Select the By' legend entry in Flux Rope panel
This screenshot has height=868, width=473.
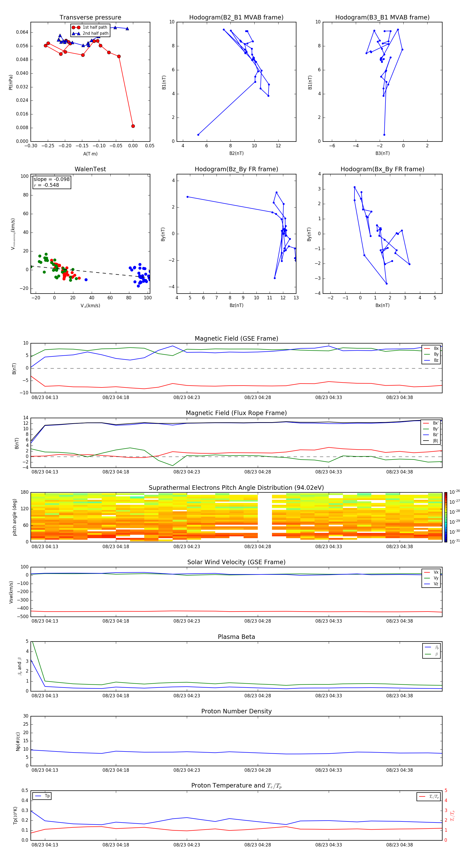pyautogui.click(x=431, y=429)
